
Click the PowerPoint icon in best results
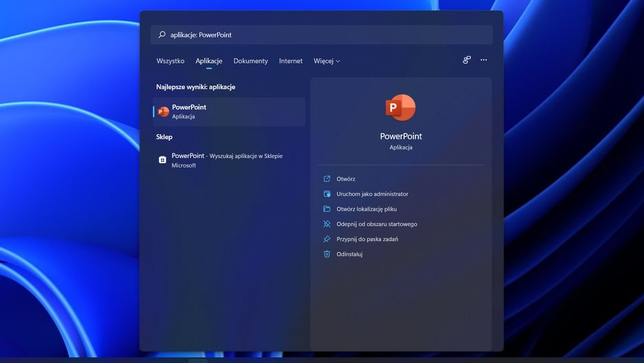164,112
